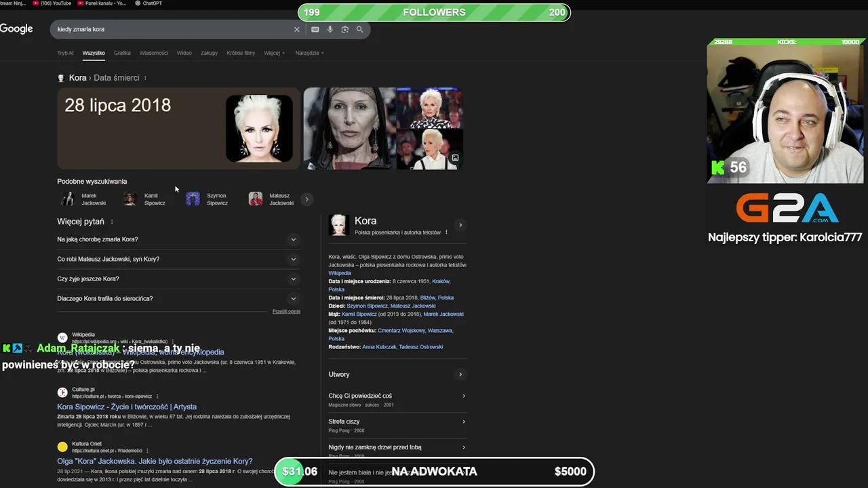Viewport: 868px width, 488px height.
Task: Select related search Szymon Sipowicz
Action: coord(208,199)
